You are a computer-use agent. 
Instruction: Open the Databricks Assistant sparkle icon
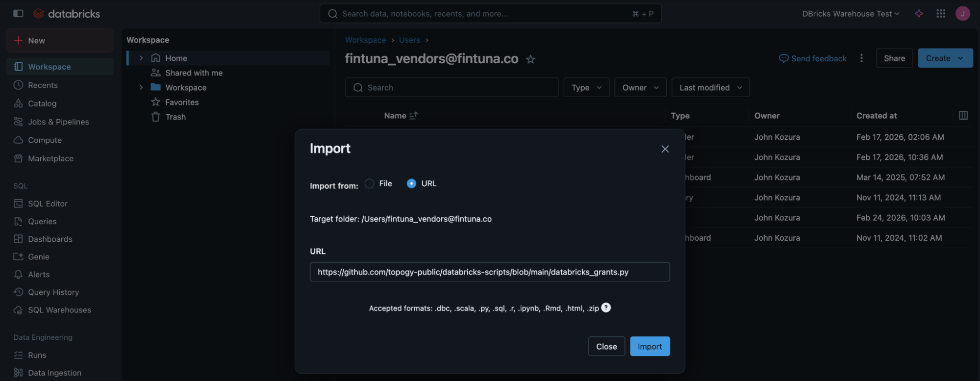pyautogui.click(x=919, y=14)
